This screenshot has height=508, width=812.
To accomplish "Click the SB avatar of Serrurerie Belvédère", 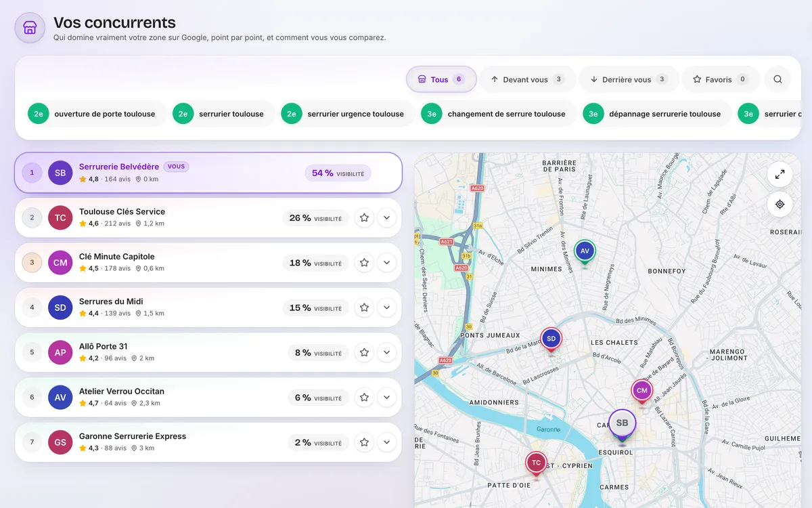I will click(x=60, y=173).
